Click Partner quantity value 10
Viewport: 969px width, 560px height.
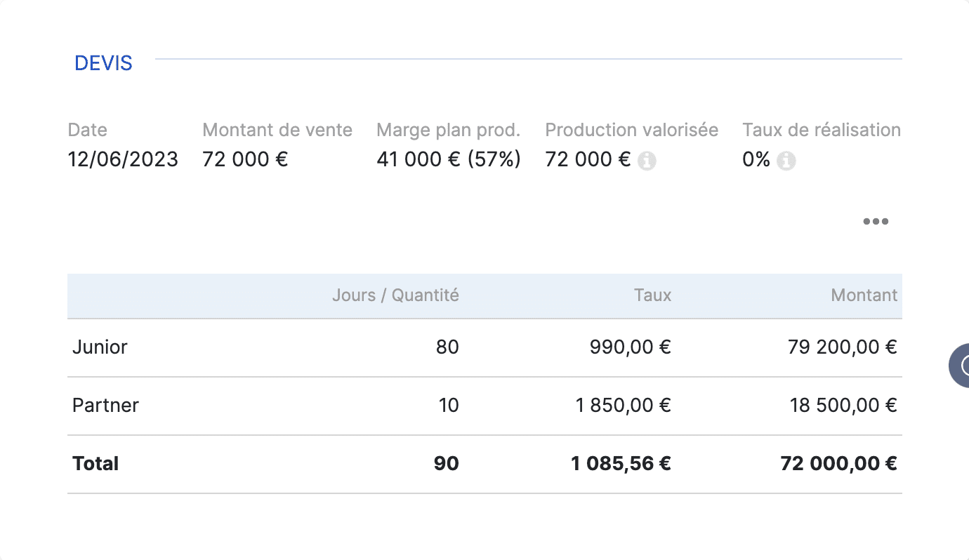coord(448,405)
